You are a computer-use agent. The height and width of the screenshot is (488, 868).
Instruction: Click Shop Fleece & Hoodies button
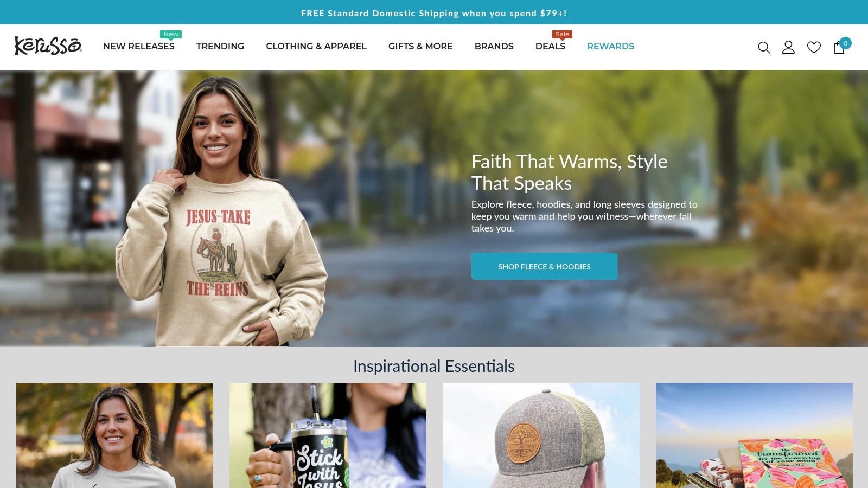click(544, 266)
